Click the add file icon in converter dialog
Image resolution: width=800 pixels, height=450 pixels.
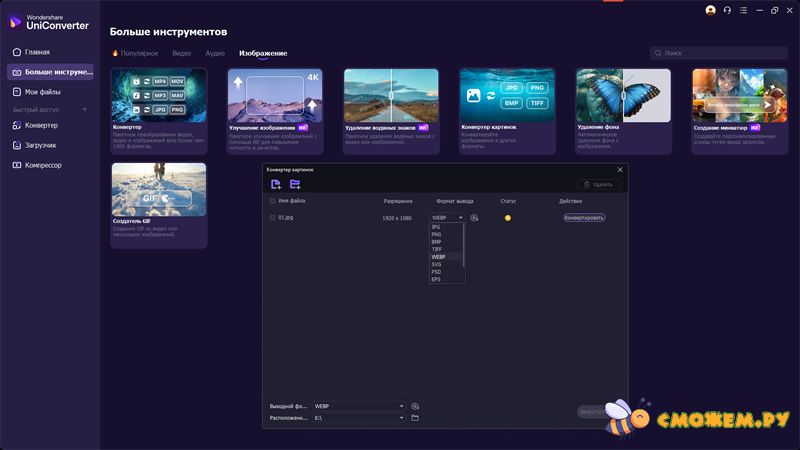coord(276,184)
